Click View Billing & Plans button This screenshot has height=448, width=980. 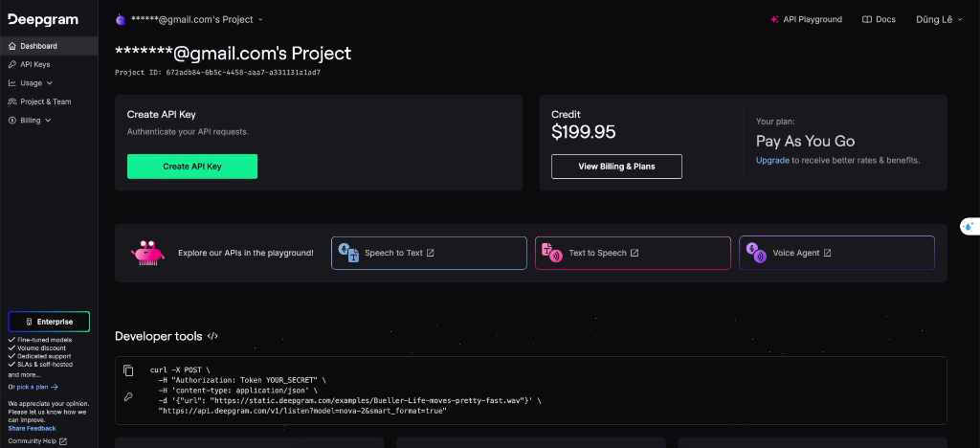coord(616,167)
